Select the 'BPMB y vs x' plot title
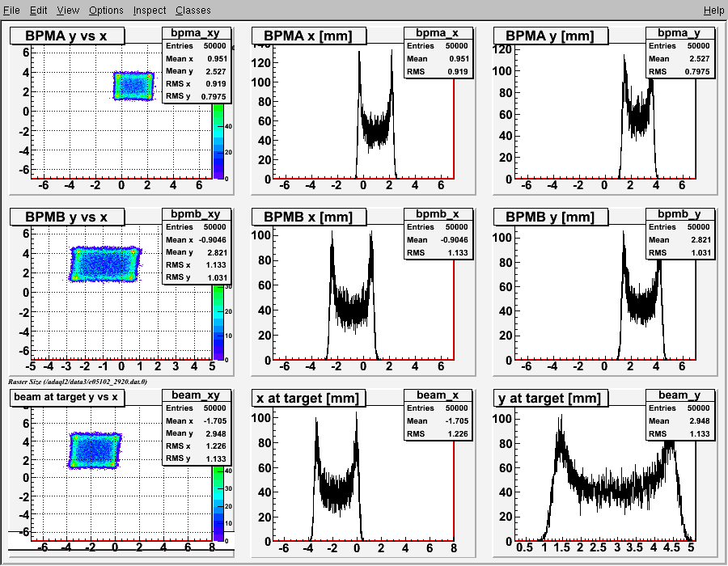 67,217
